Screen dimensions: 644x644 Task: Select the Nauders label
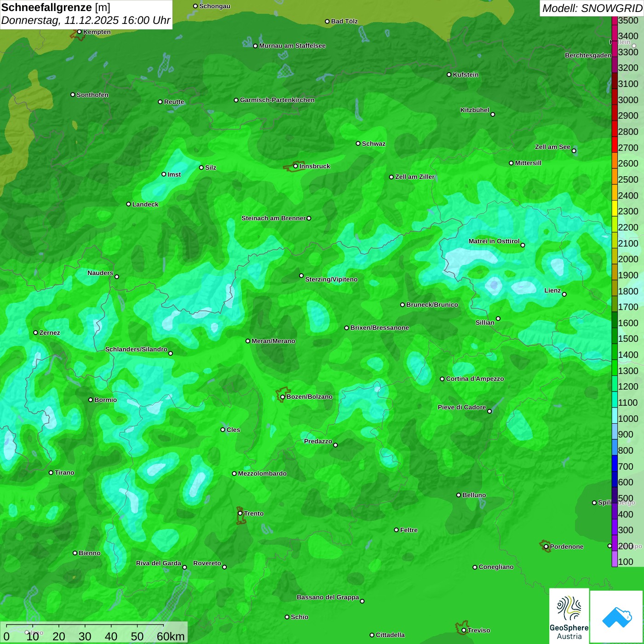pos(100,273)
